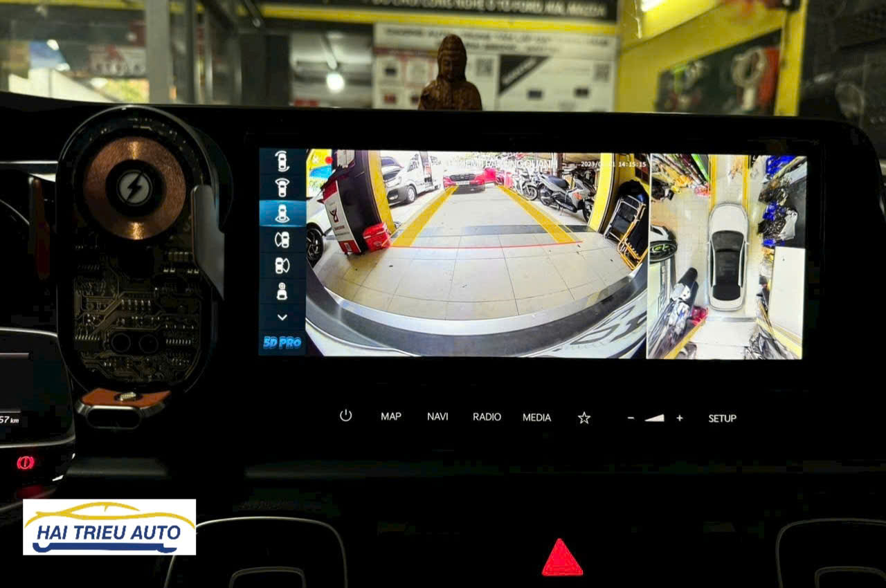
Task: Open SETUP settings
Action: point(722,418)
